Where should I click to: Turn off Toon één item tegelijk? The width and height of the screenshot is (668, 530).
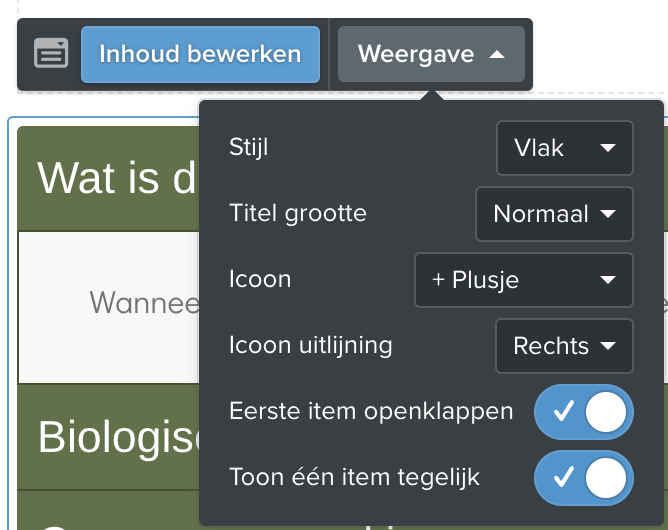[584, 478]
